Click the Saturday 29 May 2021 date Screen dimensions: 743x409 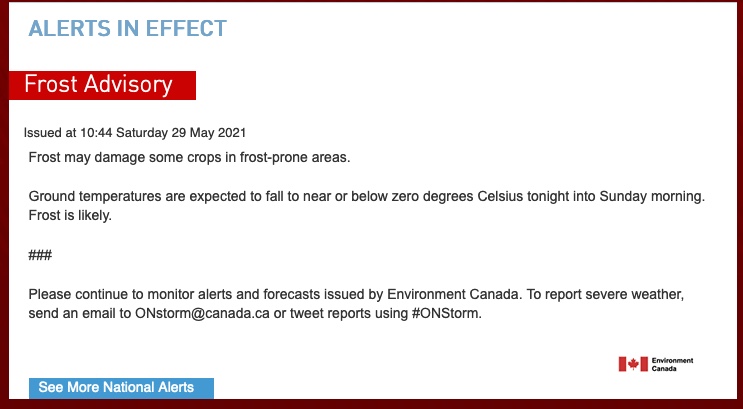click(x=181, y=133)
